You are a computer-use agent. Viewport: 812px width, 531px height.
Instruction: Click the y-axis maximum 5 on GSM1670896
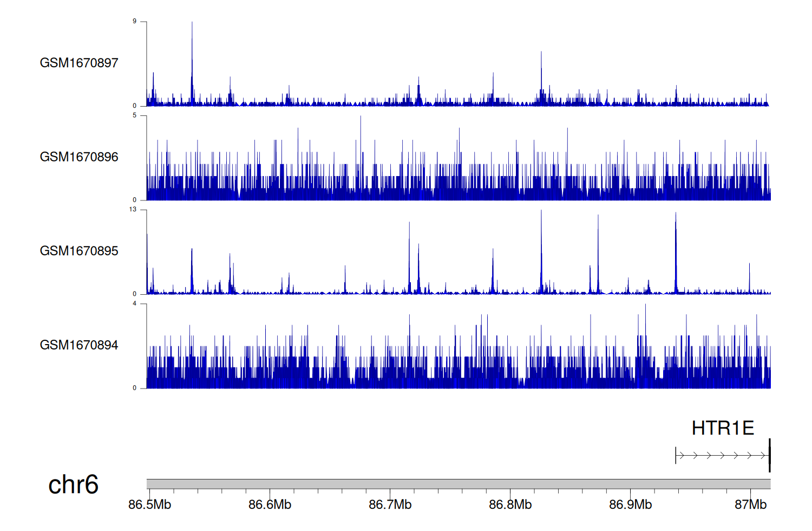click(135, 115)
